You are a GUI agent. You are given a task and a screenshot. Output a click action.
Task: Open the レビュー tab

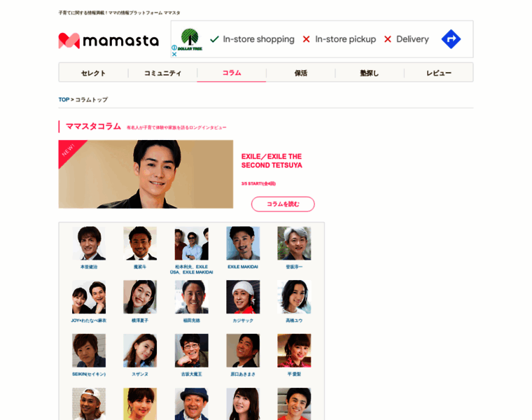point(439,73)
